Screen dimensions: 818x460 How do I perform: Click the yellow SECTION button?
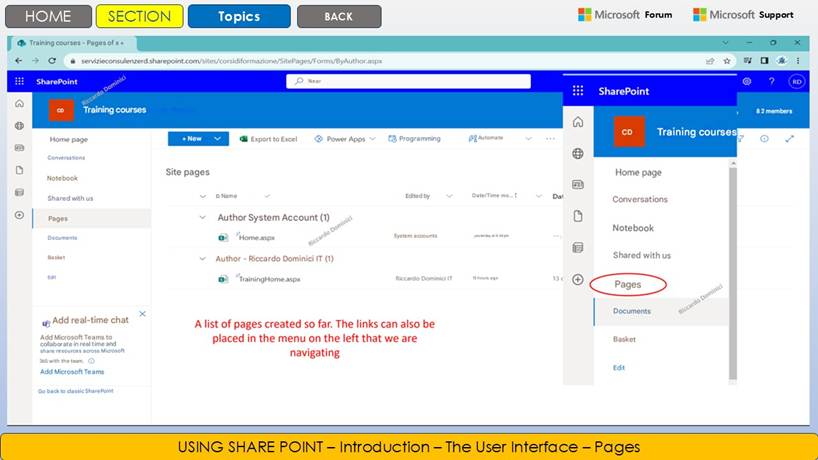(x=140, y=16)
